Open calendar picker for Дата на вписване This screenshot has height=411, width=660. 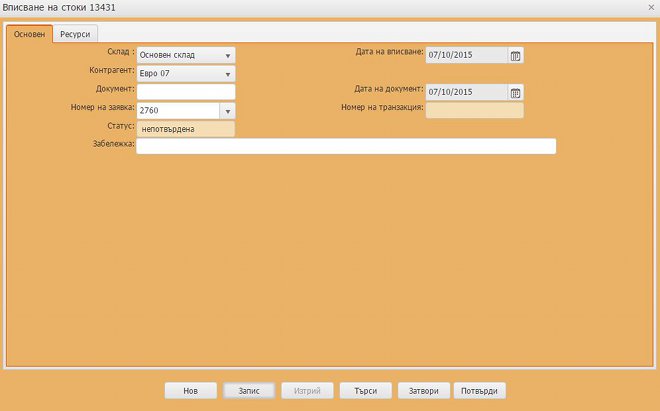[515, 56]
